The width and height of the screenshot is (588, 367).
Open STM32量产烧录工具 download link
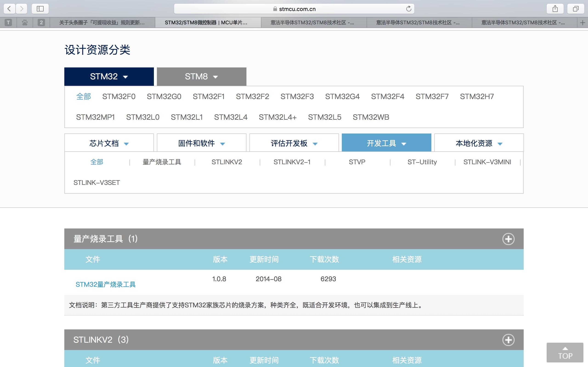(x=105, y=284)
